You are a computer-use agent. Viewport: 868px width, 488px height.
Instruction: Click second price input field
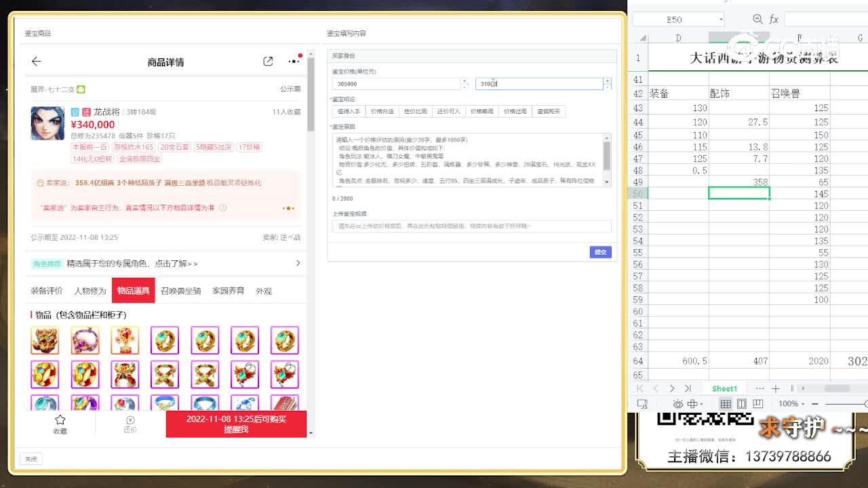[x=539, y=84]
